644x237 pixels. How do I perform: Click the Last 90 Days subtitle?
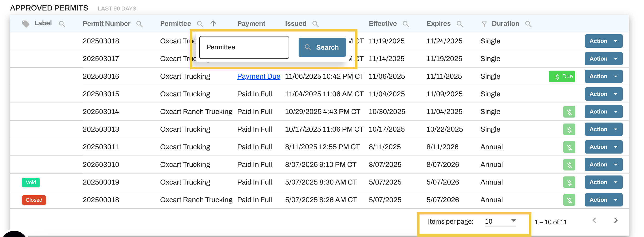coord(117,9)
